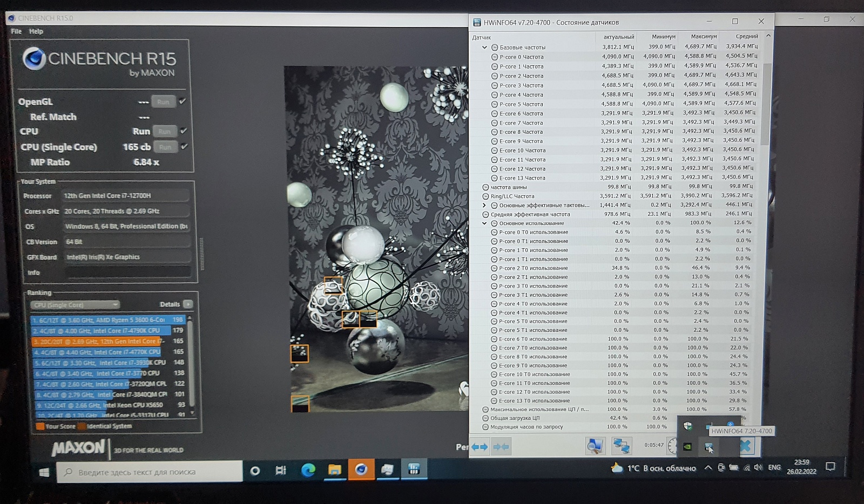864x504 pixels.
Task: Click the weather widget on the taskbar
Action: click(x=652, y=468)
